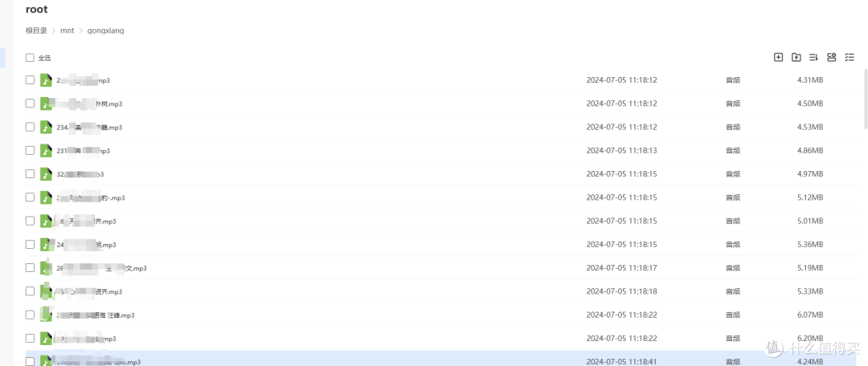Open the mnt breadcrumb folder
Viewport: 868px width, 366px height.
67,31
